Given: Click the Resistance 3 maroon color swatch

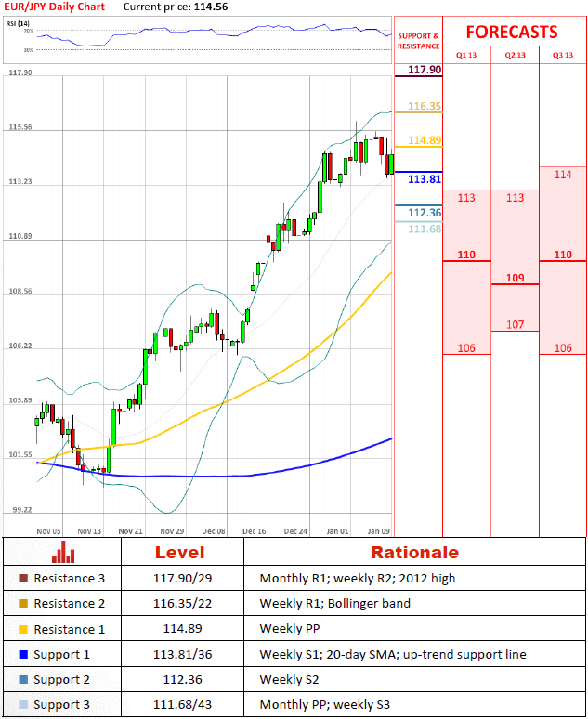Looking at the screenshot, I should tap(23, 578).
